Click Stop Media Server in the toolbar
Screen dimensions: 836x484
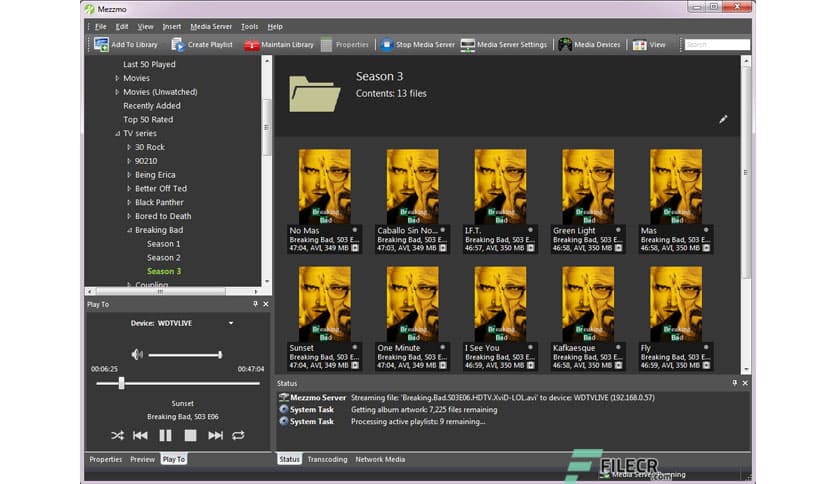pyautogui.click(x=417, y=45)
